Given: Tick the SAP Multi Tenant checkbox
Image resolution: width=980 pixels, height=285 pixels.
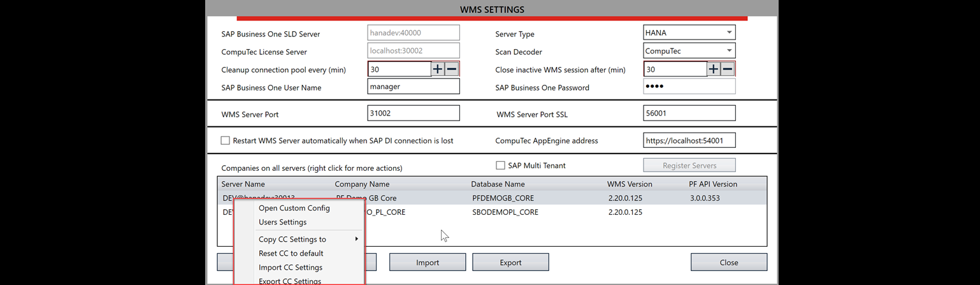Looking at the screenshot, I should 500,165.
